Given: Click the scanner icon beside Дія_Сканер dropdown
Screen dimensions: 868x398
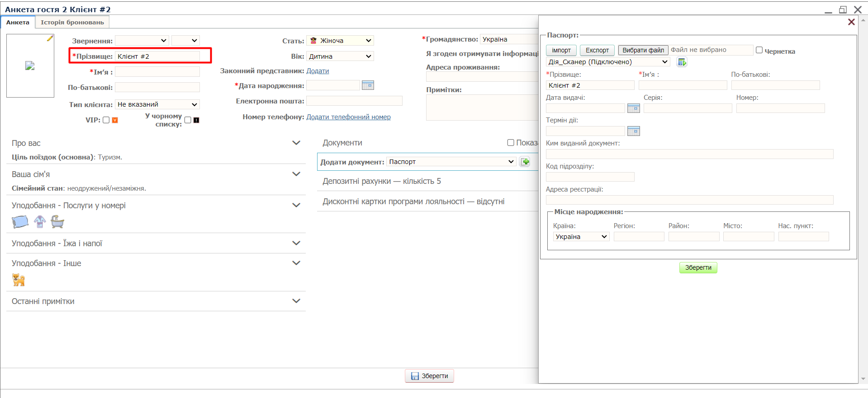Looking at the screenshot, I should (x=682, y=62).
